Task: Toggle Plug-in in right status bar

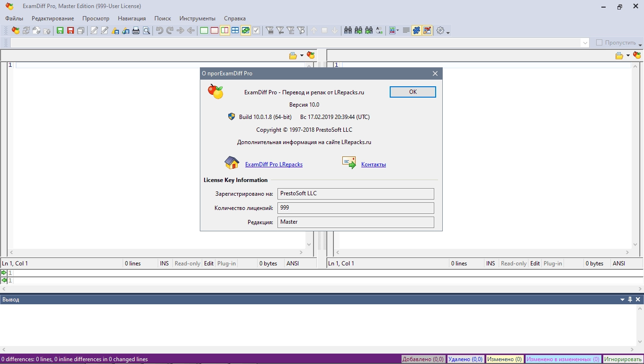Action: (553, 264)
